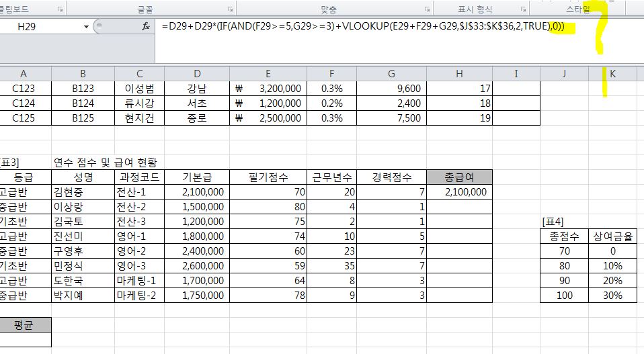Viewport: 644px width, 354px height.
Task: Select the 30% bonus rate cell
Action: tap(612, 296)
